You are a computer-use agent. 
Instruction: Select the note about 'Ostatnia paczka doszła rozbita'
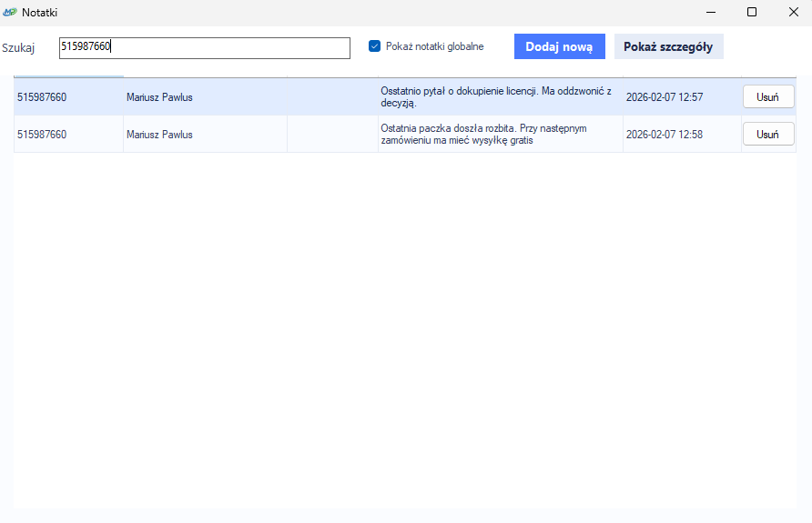(496, 135)
